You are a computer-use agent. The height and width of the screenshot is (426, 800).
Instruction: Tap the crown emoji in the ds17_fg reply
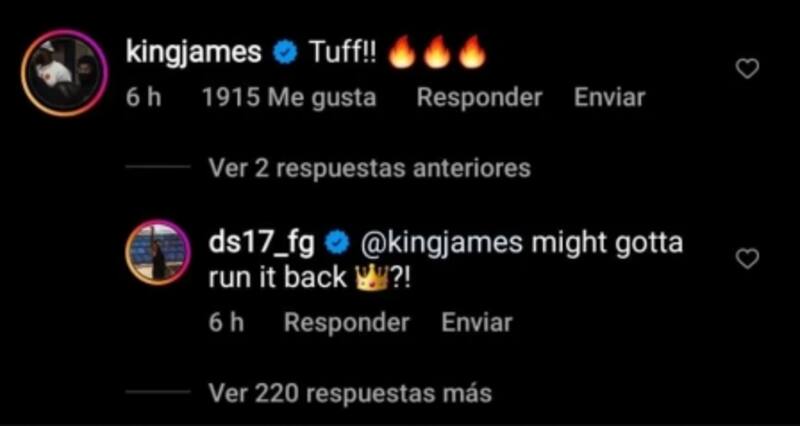click(x=375, y=278)
